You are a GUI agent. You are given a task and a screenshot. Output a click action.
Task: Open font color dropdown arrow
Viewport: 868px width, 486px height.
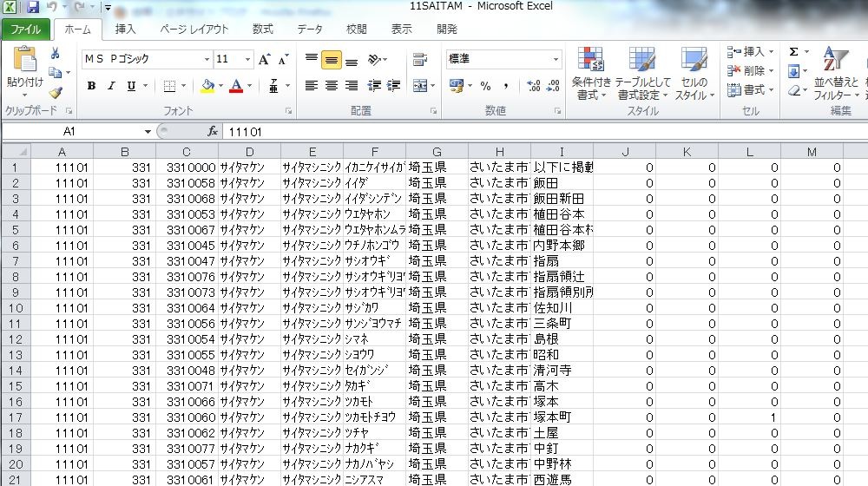click(249, 86)
